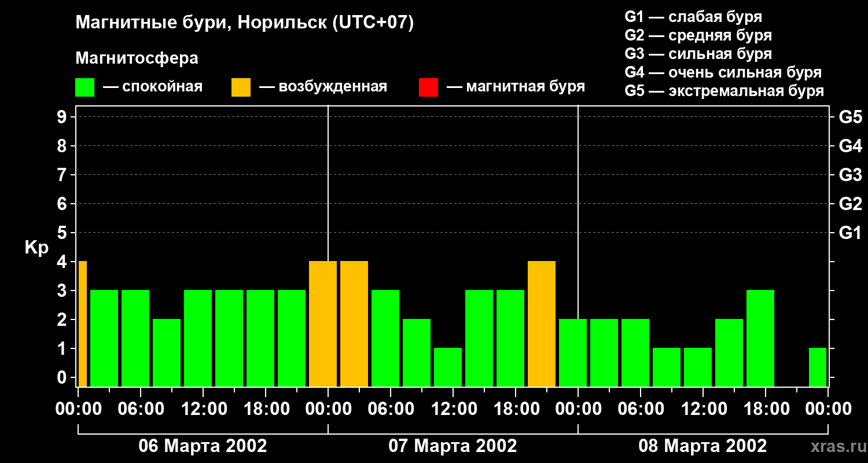Click the 12:00 time label under 08 Марта
The image size is (868, 463).
703,409
